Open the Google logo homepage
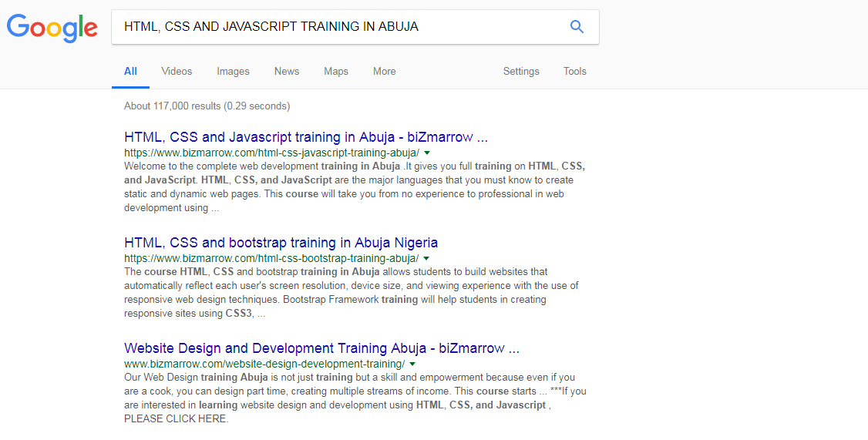Image resolution: width=868 pixels, height=440 pixels. tap(52, 29)
